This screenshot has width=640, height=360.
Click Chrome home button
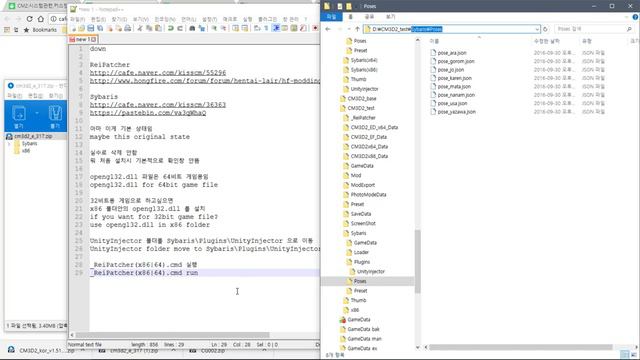[40, 19]
